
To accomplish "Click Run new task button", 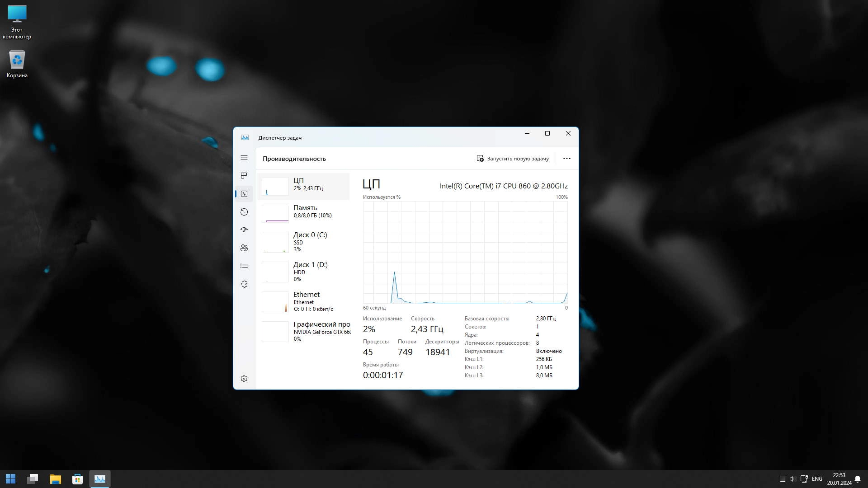I will tap(513, 159).
